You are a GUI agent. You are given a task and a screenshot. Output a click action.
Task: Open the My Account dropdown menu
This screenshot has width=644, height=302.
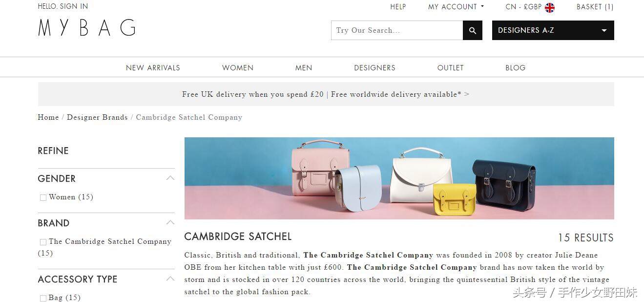click(456, 7)
